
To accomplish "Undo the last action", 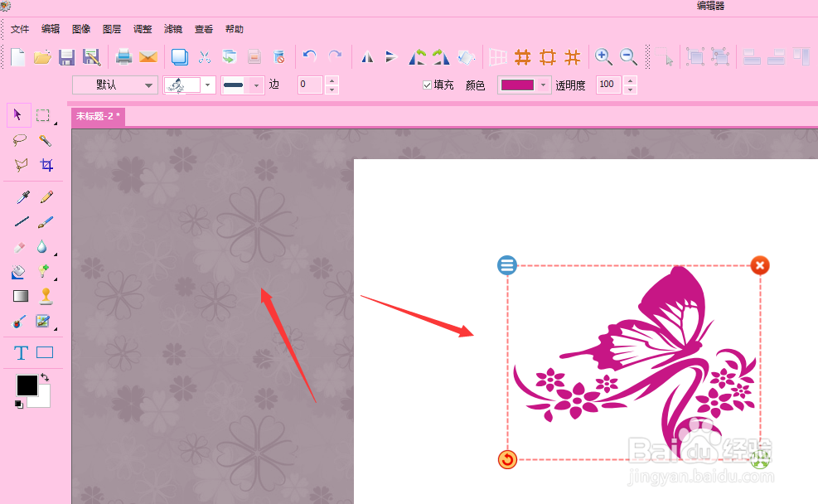I will pos(310,56).
